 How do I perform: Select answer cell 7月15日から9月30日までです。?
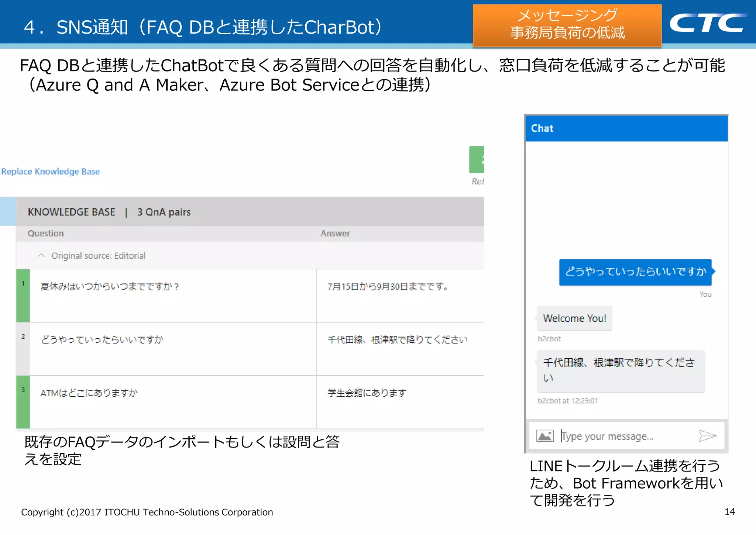click(x=401, y=296)
